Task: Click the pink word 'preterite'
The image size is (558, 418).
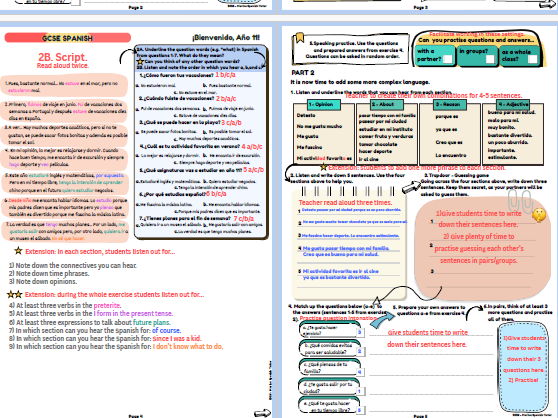Action: (107, 306)
